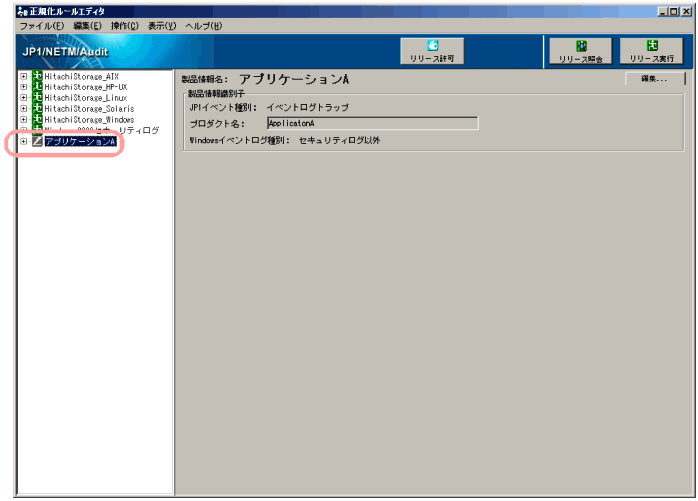
Task: Expand the HitachiStorage_AIX tree node
Action: coord(24,76)
